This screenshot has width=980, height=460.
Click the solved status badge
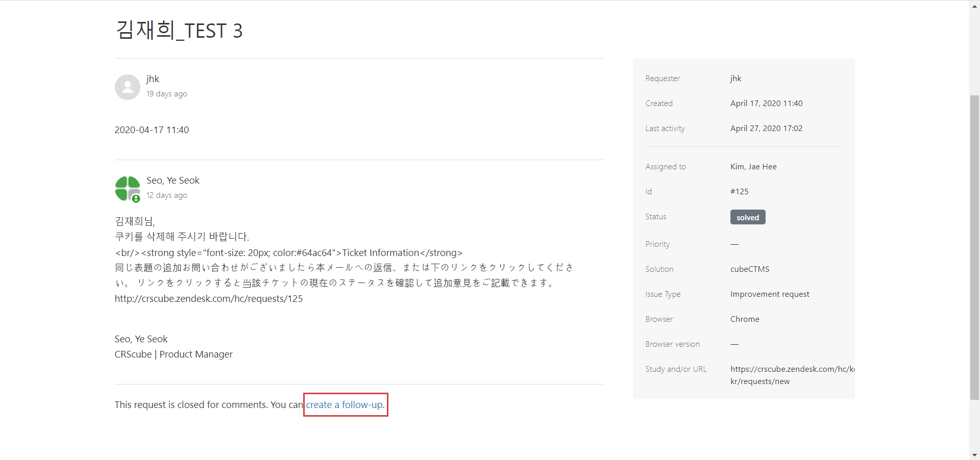point(747,217)
